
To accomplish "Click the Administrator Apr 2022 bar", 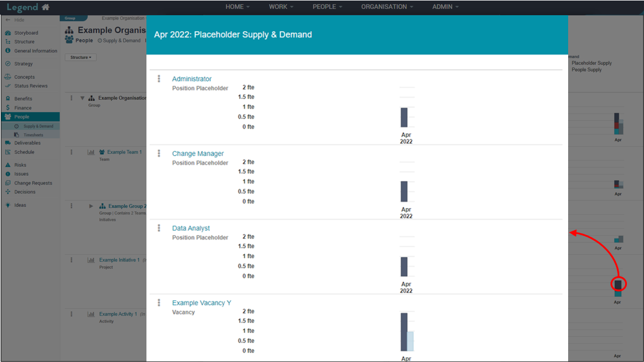I will [x=404, y=118].
